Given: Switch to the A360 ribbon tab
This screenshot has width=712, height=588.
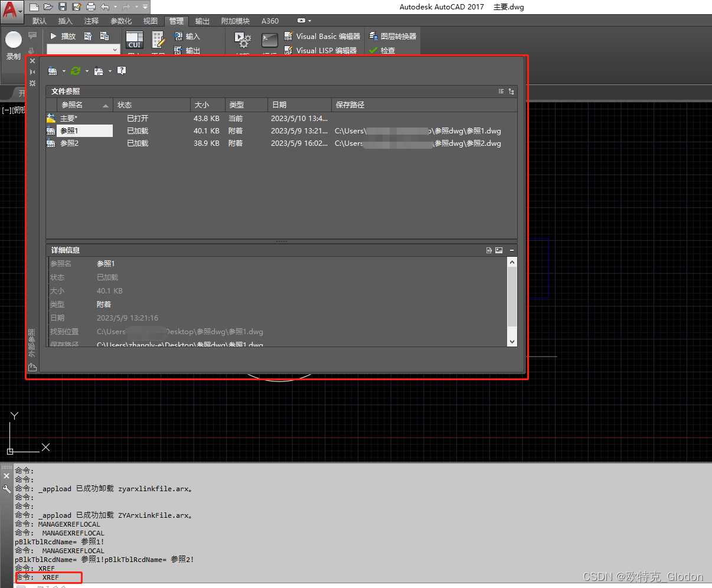Looking at the screenshot, I should click(270, 21).
